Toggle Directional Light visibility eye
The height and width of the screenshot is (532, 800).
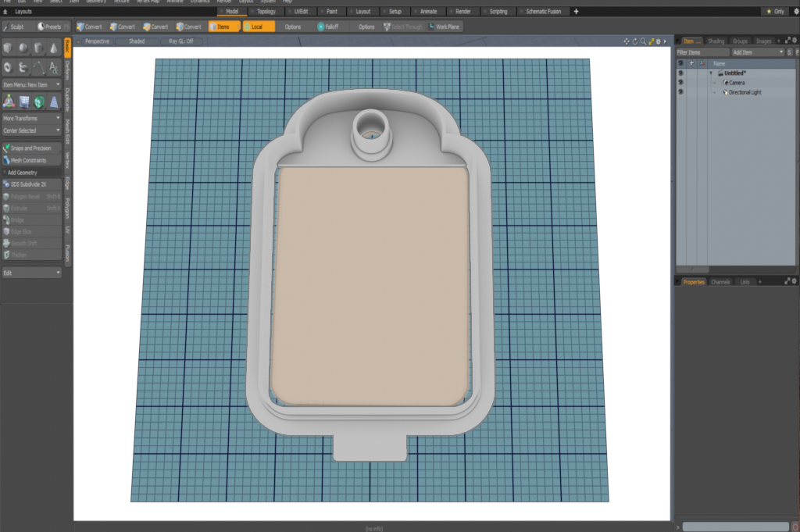click(x=680, y=92)
